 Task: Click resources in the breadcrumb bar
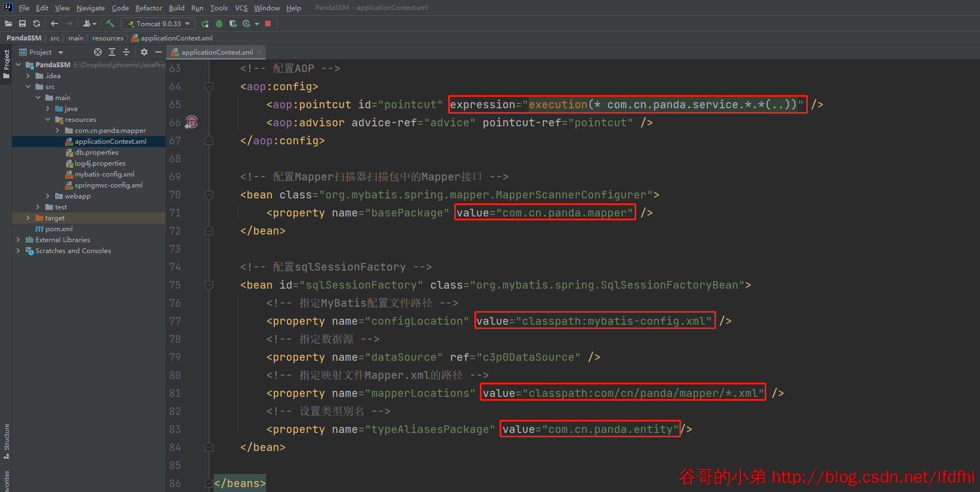tap(108, 38)
